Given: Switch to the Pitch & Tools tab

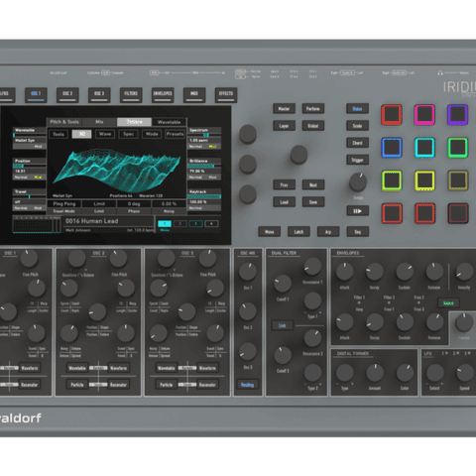Looking at the screenshot, I should tap(64, 122).
